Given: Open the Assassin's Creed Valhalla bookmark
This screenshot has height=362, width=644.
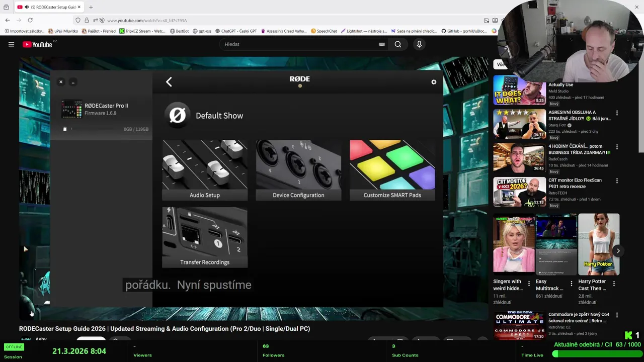Looking at the screenshot, I should (x=283, y=31).
